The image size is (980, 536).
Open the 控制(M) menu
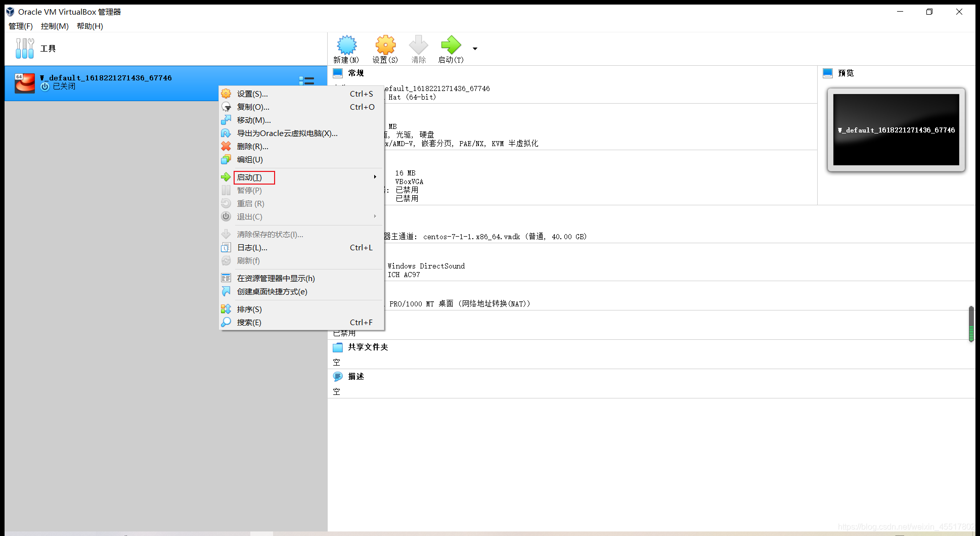click(x=55, y=26)
